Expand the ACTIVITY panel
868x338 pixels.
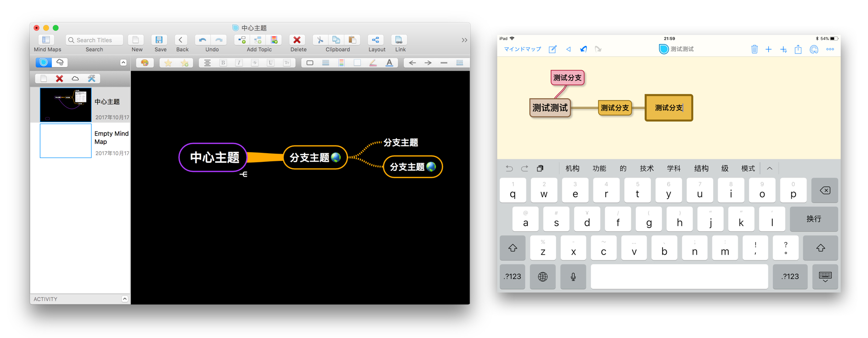click(x=125, y=299)
